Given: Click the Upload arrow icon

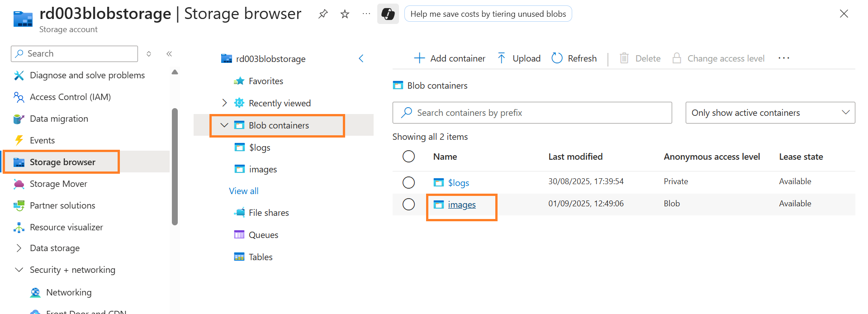Looking at the screenshot, I should (x=501, y=58).
